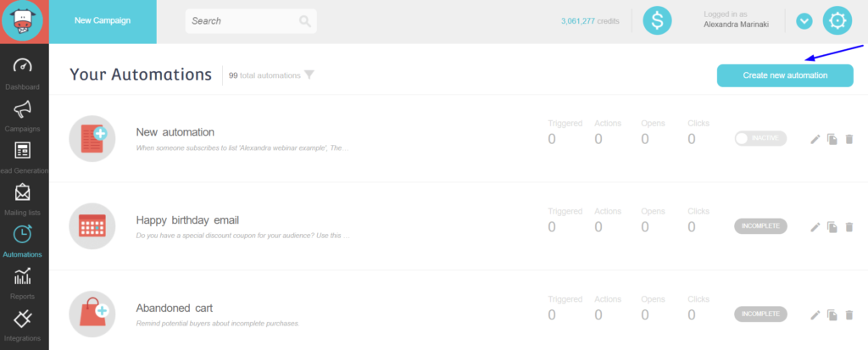868x350 pixels.
Task: Click INCOMPLETE status of Happy birthday email
Action: point(760,226)
